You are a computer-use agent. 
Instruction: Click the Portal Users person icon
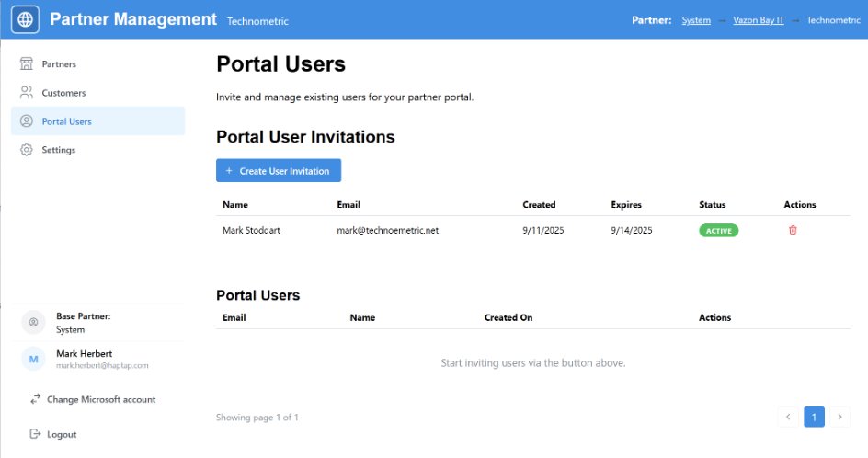pos(27,121)
